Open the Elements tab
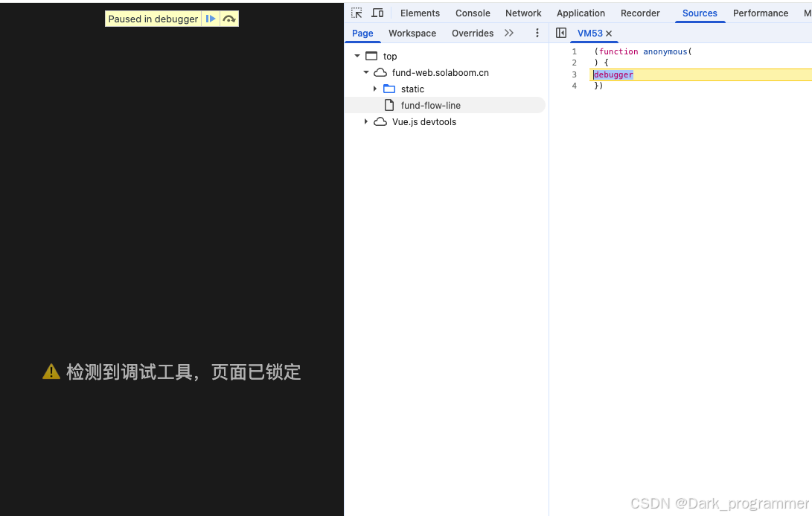 point(420,13)
